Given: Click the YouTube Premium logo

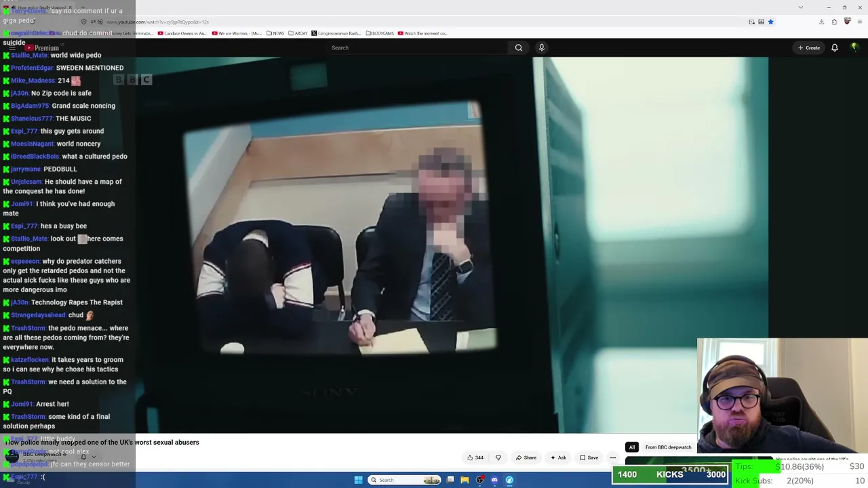Looking at the screenshot, I should 42,48.
